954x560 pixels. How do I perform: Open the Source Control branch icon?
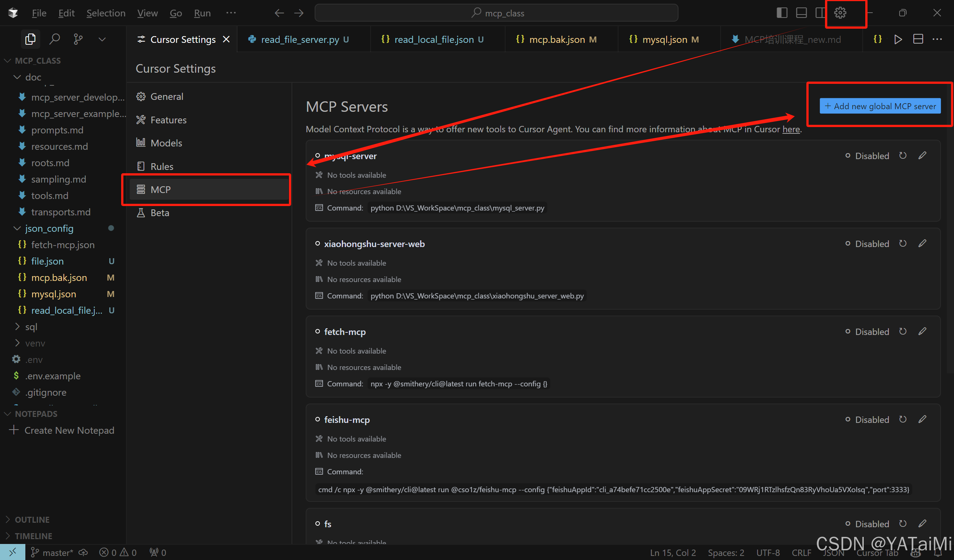[x=78, y=39]
